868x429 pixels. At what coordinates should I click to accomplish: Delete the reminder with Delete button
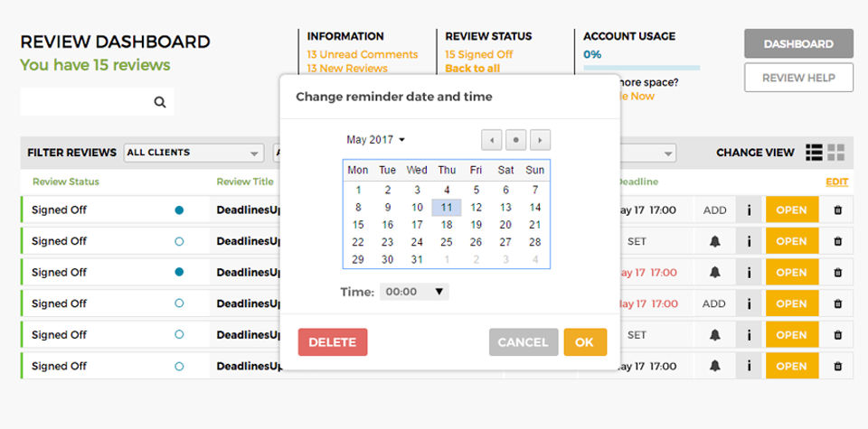(x=333, y=342)
